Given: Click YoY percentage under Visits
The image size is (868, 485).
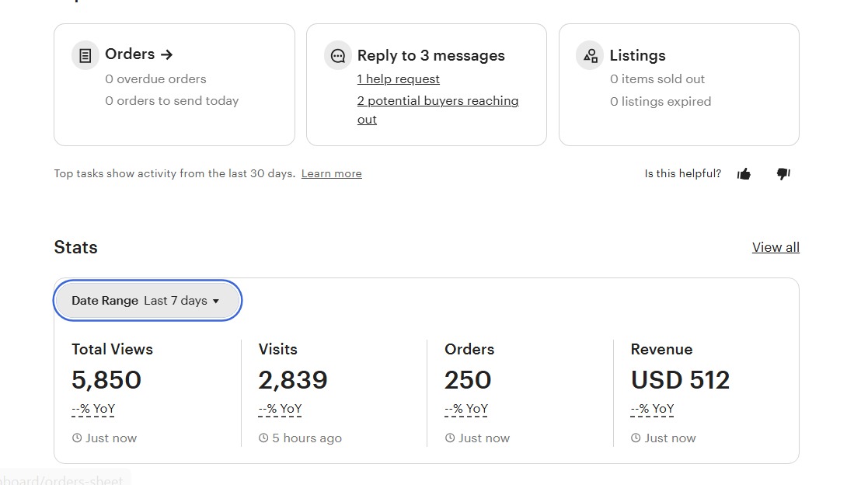Looking at the screenshot, I should tap(280, 409).
